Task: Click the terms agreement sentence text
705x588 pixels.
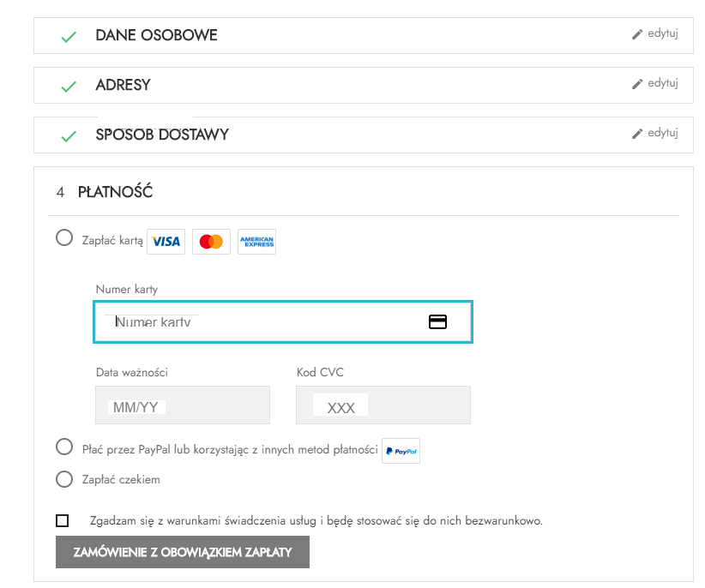Action: click(x=316, y=520)
